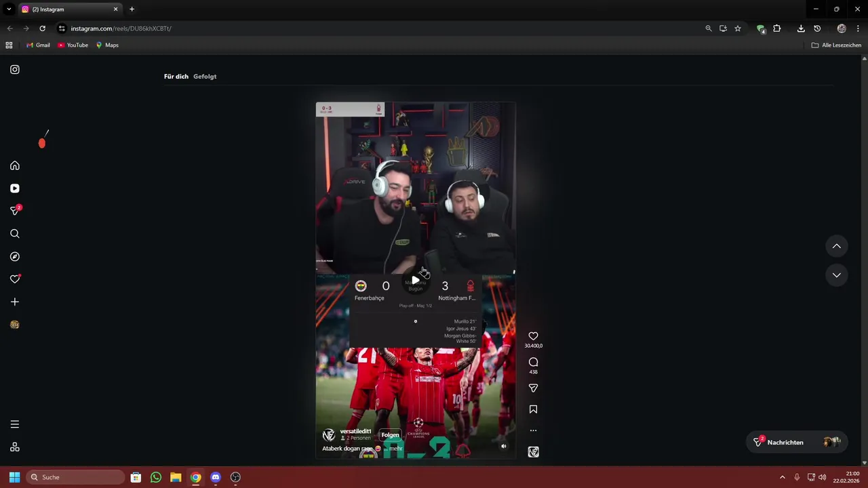Follow versatiledit1 via Folgen button

click(390, 435)
